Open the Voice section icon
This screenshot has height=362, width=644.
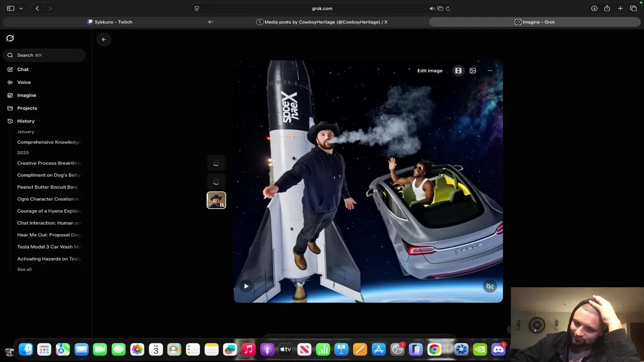click(10, 82)
